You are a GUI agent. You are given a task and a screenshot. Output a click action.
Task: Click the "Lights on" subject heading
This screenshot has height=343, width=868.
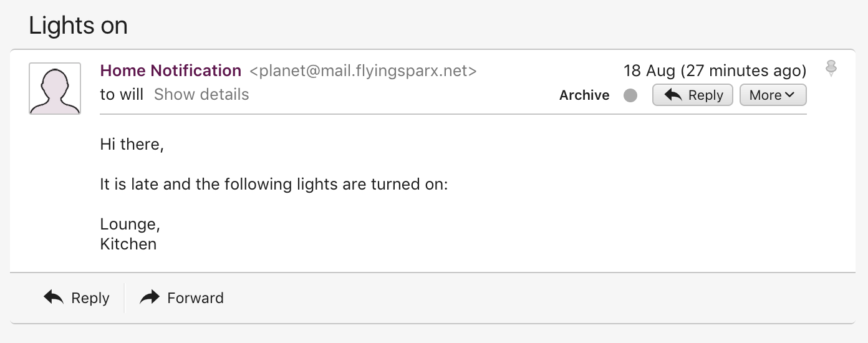tap(79, 26)
